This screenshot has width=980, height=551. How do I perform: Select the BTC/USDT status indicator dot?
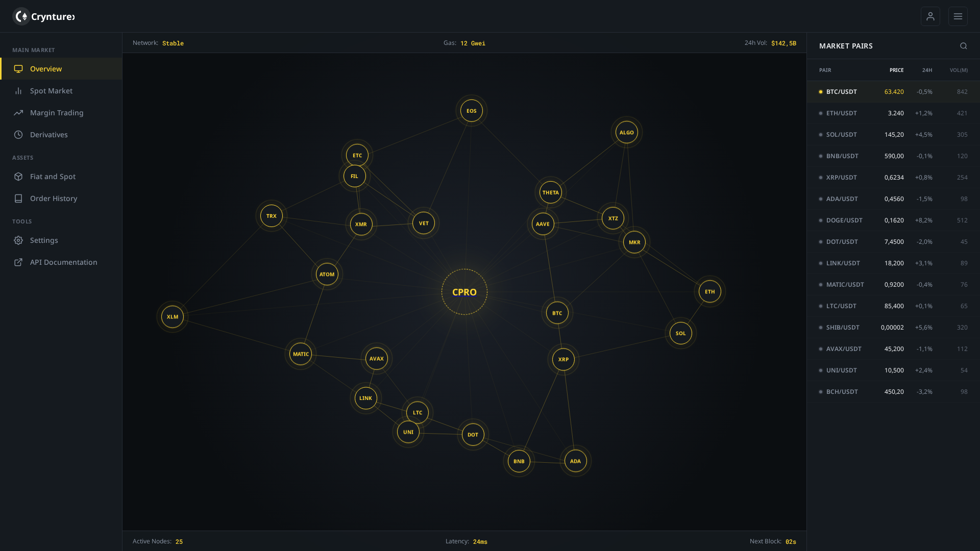coord(820,92)
